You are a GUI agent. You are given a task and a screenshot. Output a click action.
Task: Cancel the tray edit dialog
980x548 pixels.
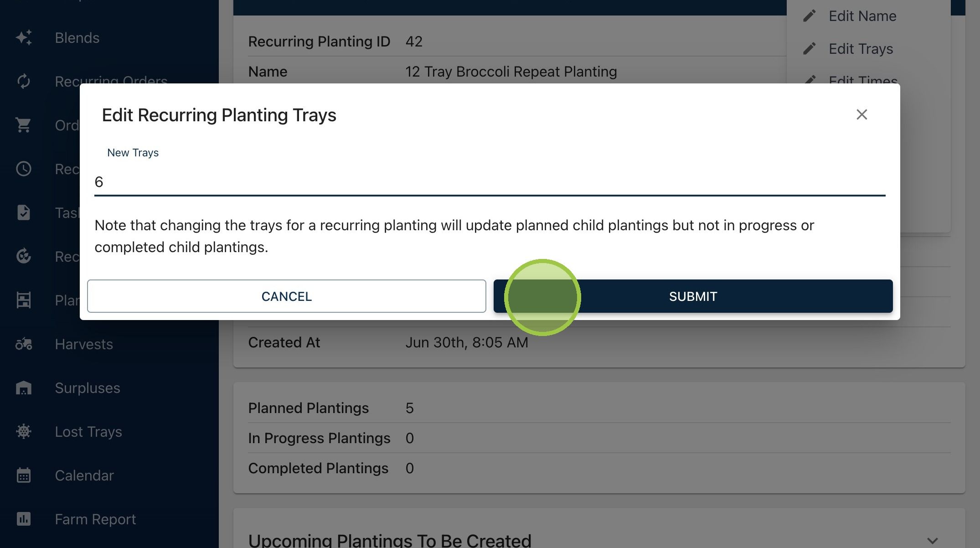(x=287, y=296)
